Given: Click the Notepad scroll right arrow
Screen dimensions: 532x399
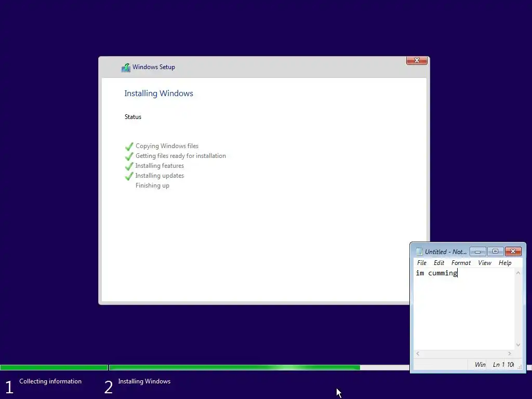Looking at the screenshot, I should point(509,353).
